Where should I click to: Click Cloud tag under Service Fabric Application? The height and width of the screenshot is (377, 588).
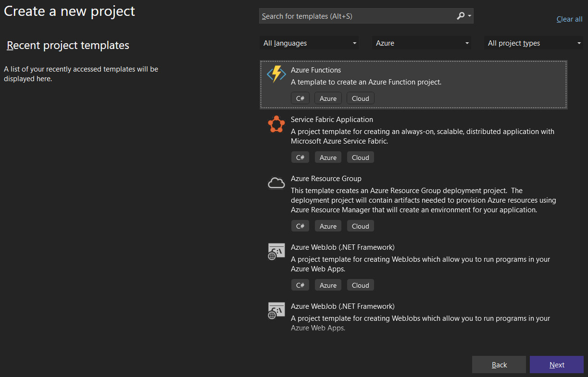coord(360,158)
